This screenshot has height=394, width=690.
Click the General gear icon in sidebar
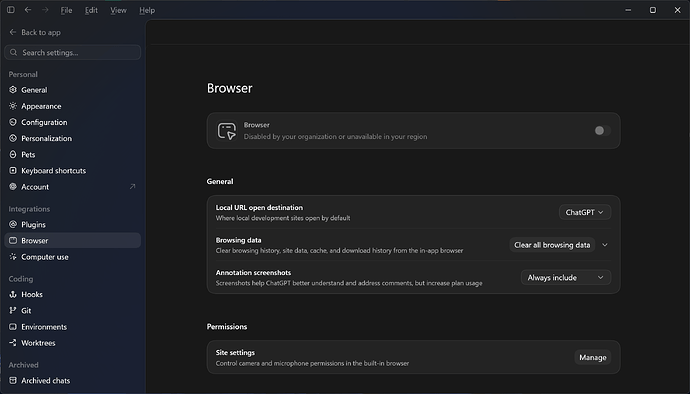pos(13,90)
